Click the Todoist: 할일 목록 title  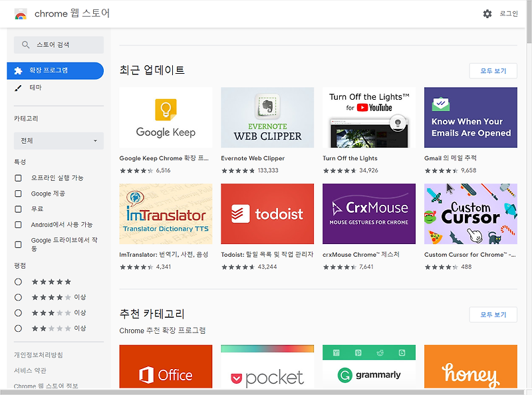pos(267,255)
